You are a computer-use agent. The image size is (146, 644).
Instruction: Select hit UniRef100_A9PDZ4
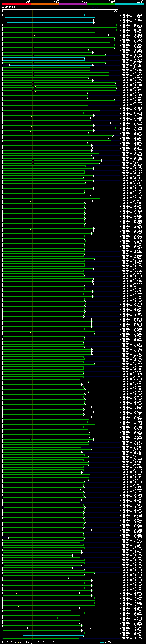coord(131,53)
